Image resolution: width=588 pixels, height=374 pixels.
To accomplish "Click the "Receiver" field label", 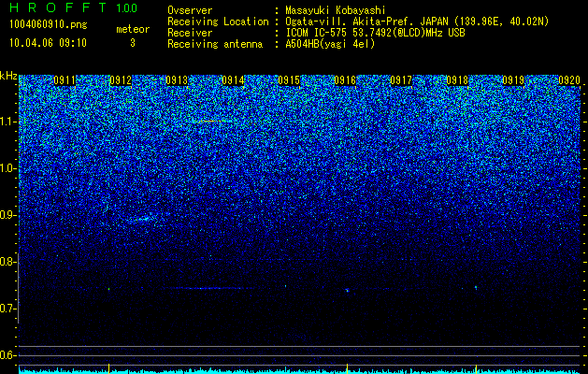I will pyautogui.click(x=190, y=33).
